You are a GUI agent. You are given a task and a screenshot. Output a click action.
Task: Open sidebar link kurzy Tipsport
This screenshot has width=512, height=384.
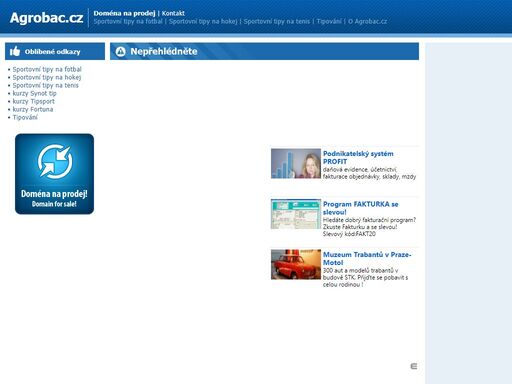[34, 101]
